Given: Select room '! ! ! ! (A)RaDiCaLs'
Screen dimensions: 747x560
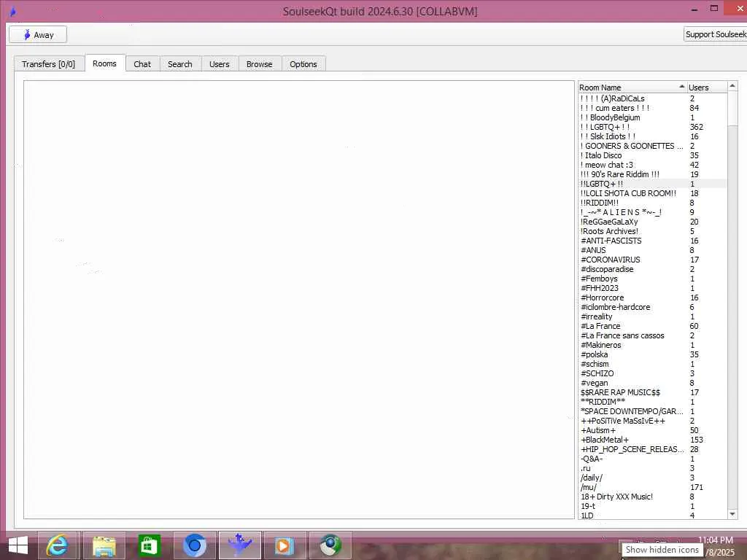Looking at the screenshot, I should (652, 98).
